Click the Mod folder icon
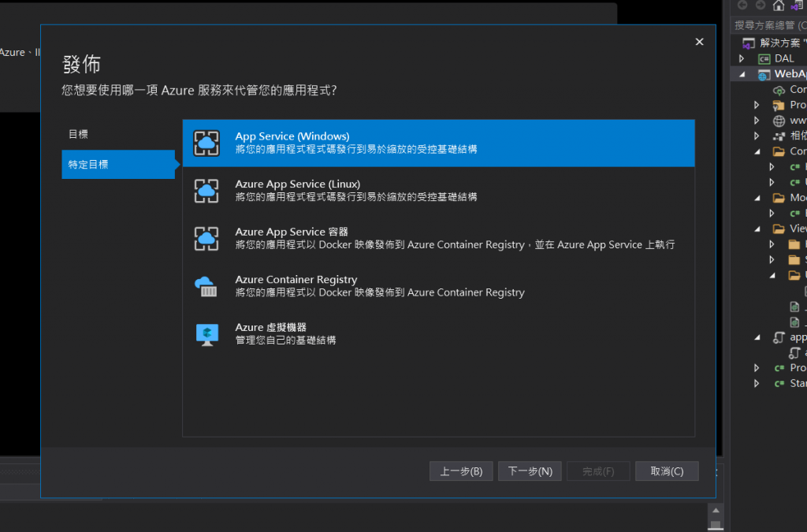807x532 pixels. pos(779,198)
